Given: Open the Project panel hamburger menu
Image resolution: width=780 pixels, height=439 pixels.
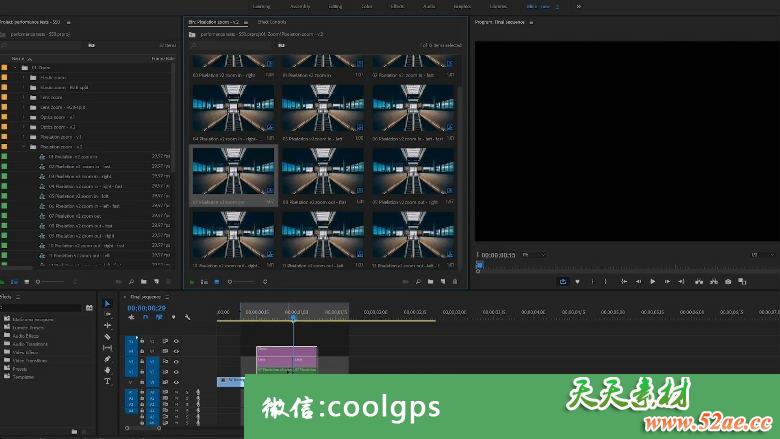Looking at the screenshot, I should point(68,22).
